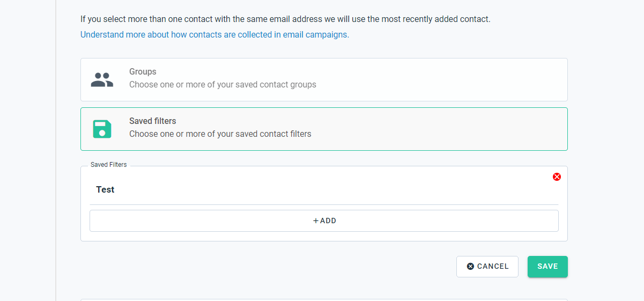Click the Saved Filters section label
The width and height of the screenshot is (644, 301).
(x=109, y=165)
